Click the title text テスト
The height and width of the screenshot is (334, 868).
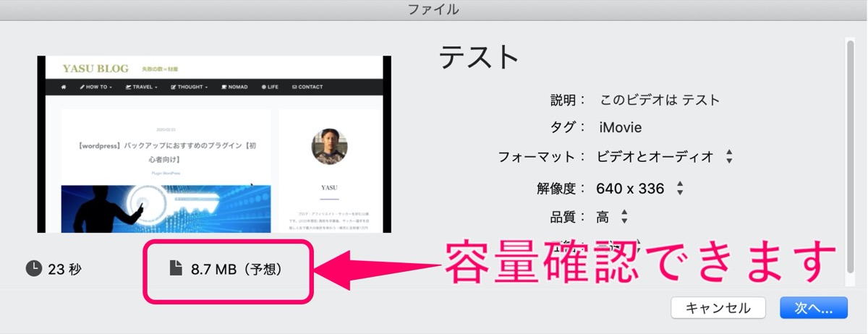click(x=480, y=56)
